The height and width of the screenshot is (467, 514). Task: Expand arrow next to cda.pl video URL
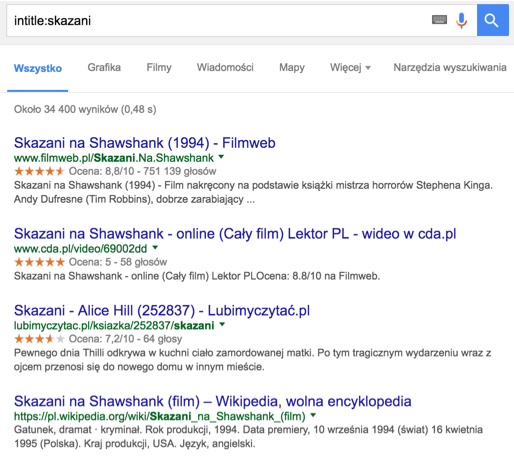(x=155, y=248)
